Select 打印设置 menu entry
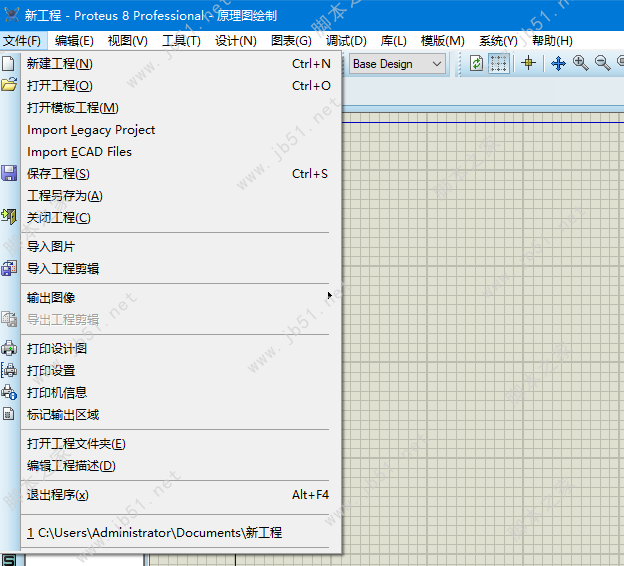Screen dimensions: 624x566 (181, 371)
